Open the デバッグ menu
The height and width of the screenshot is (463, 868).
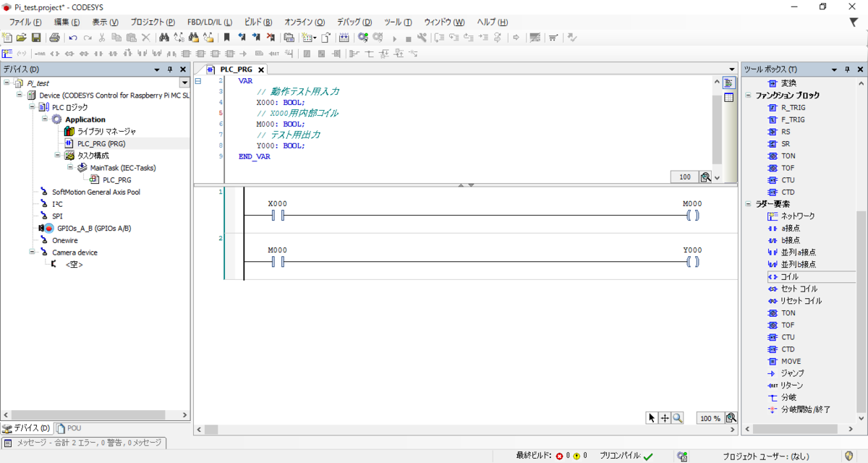[x=354, y=22]
